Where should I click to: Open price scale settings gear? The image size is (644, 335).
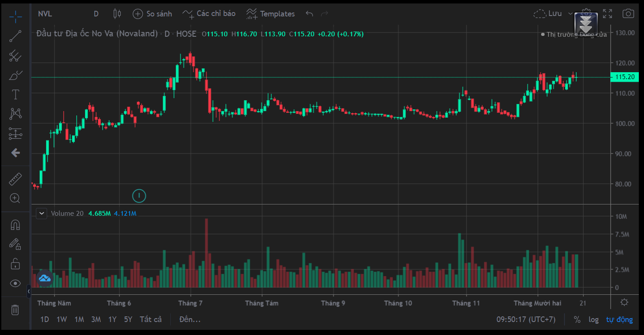click(x=624, y=302)
